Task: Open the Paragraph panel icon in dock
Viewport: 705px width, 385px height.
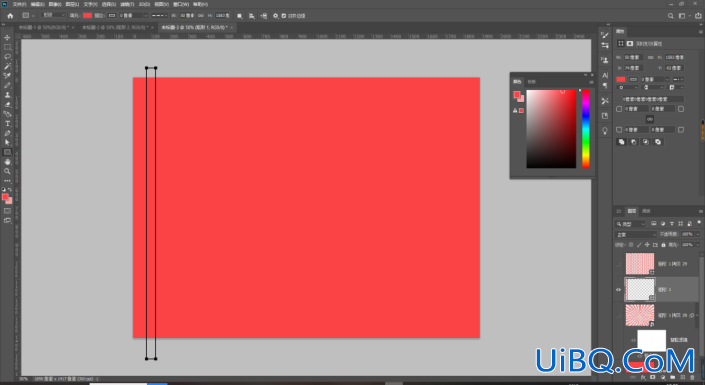Action: click(605, 85)
